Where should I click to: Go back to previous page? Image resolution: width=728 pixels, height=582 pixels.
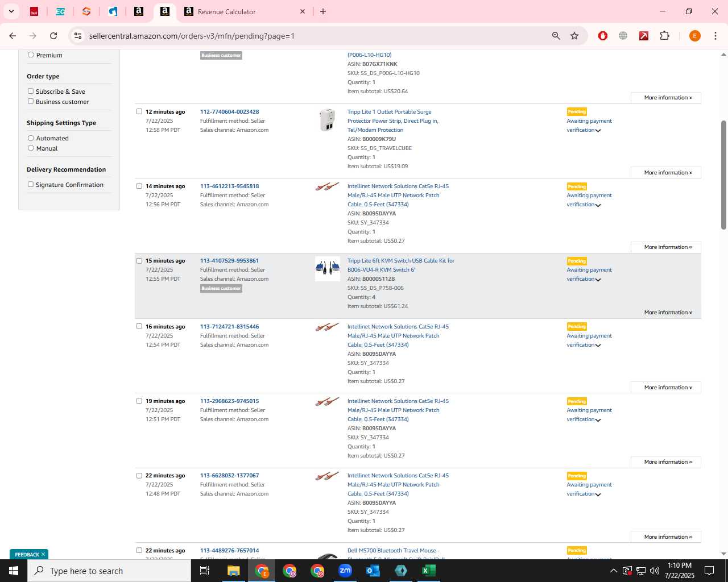coord(13,36)
